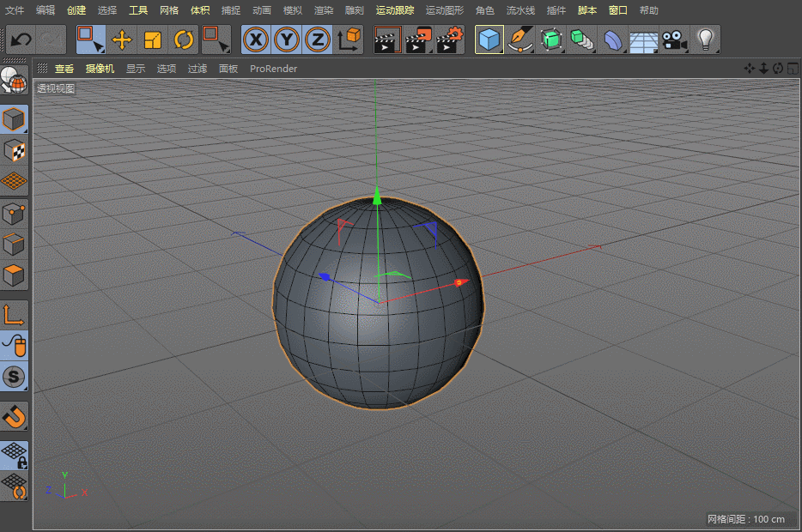
Task: Toggle the Locked Workplane icon
Action: [14, 456]
